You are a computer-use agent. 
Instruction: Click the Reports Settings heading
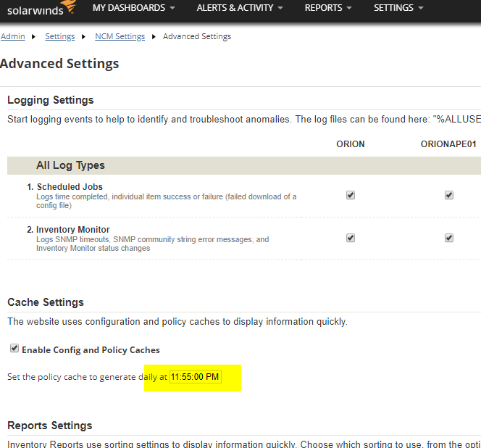pyautogui.click(x=50, y=426)
